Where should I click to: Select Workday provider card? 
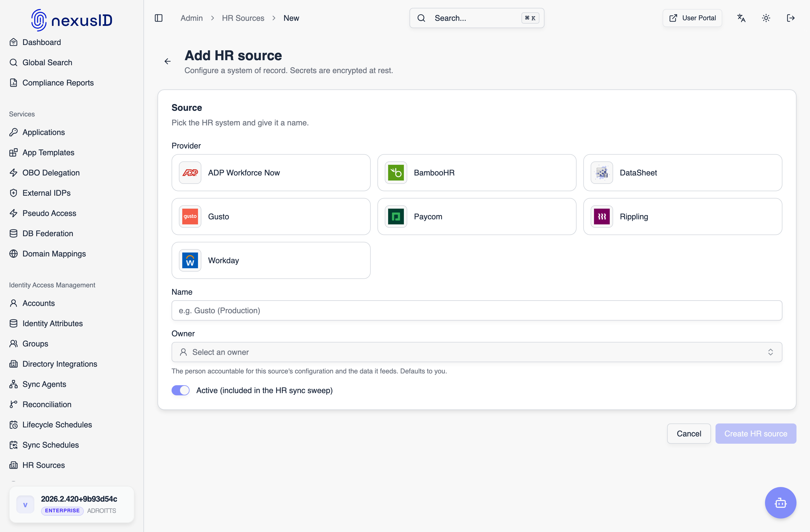(271, 260)
